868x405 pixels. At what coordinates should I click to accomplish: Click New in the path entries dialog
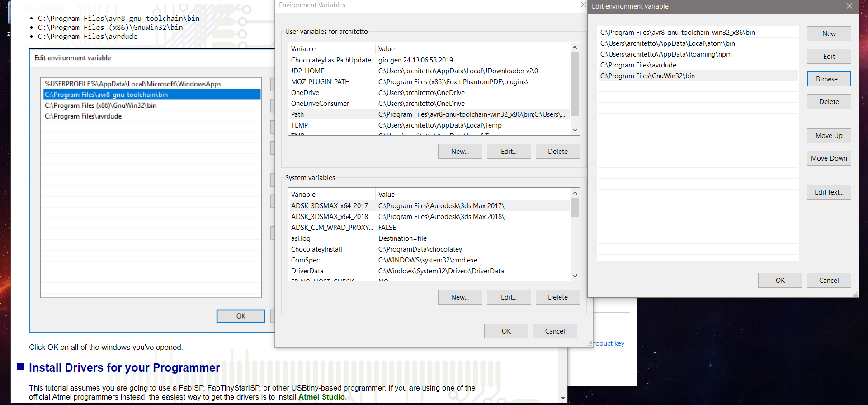(829, 34)
